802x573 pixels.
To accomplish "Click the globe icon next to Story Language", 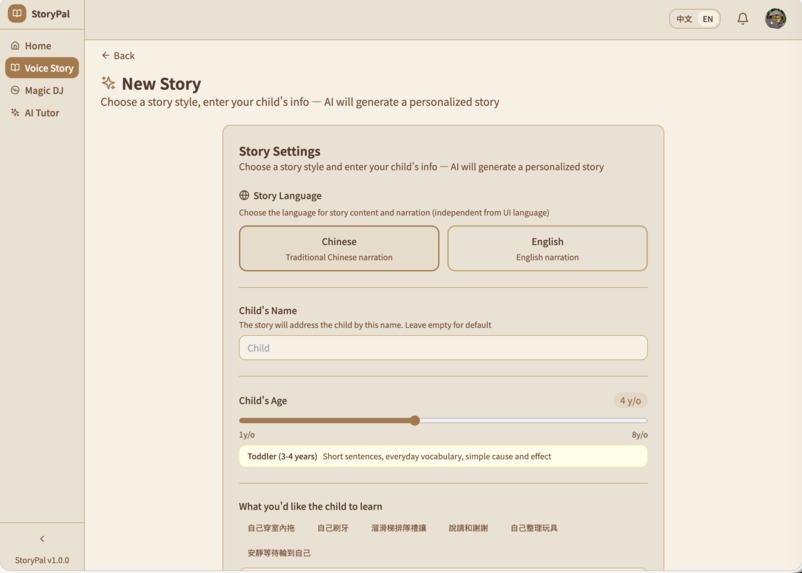I will (x=244, y=195).
